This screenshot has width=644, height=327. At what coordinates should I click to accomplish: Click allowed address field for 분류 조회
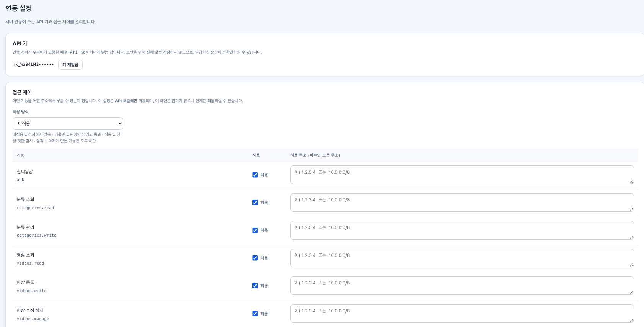(x=462, y=203)
